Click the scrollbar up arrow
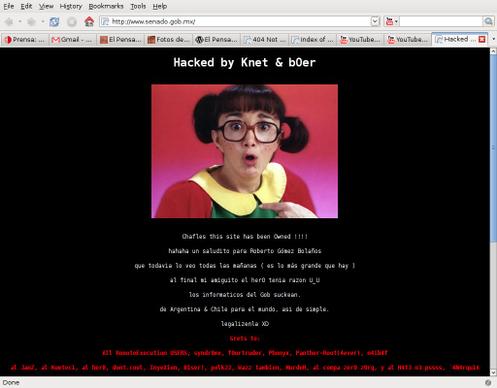Viewport: 497px width, 388px height. tap(493, 51)
